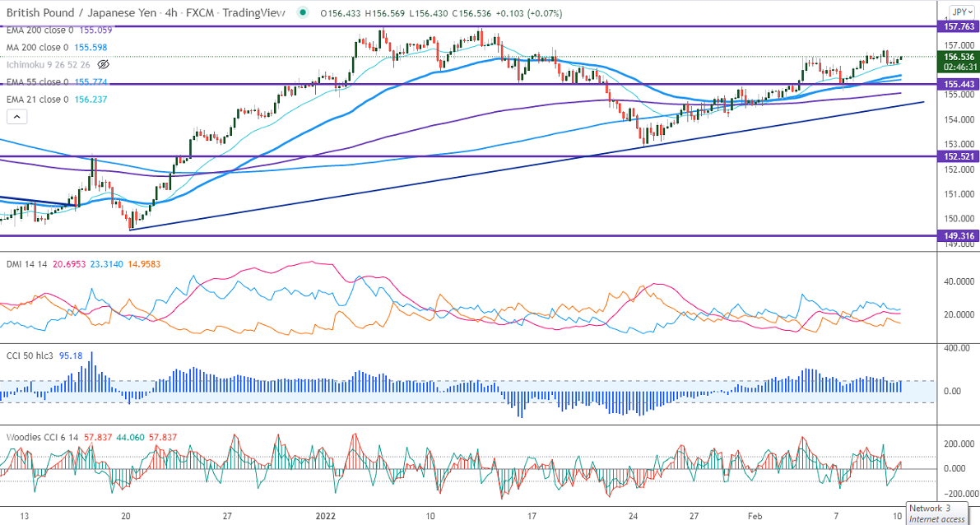Image resolution: width=980 pixels, height=525 pixels.
Task: Click the Feb label on the time axis
Action: (755, 516)
